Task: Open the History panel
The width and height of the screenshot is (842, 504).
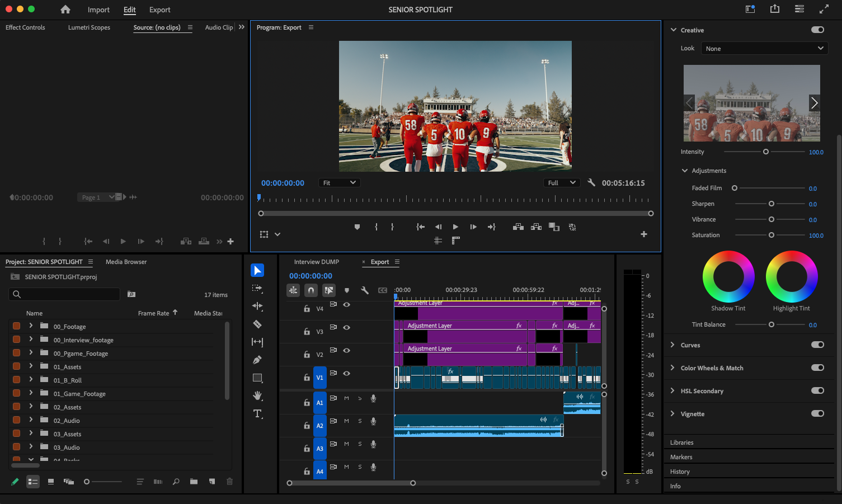Action: coord(680,472)
